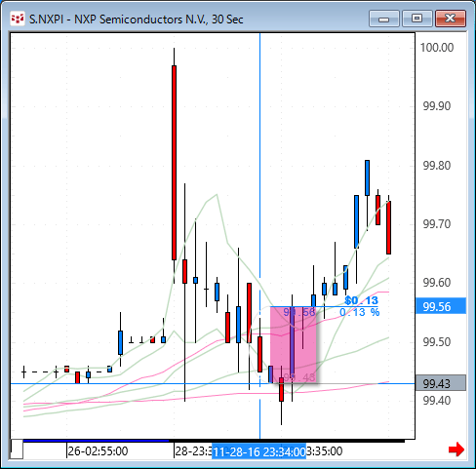Click the red scroll-forward arrow
476x469 pixels.
[456, 449]
